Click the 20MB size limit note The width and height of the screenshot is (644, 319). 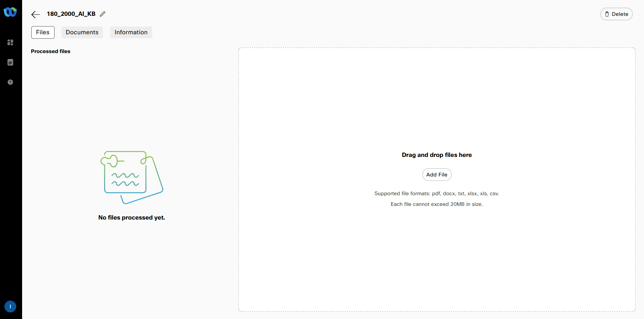[436, 204]
